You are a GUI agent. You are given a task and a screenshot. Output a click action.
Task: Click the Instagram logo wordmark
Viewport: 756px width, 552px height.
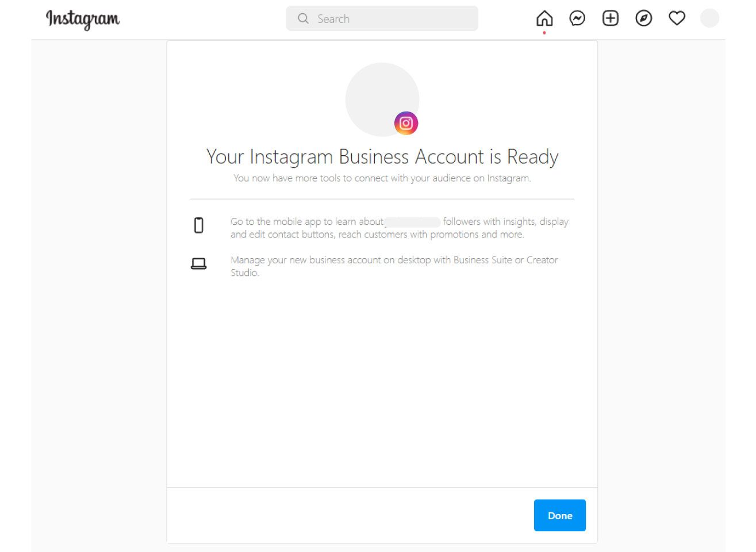click(83, 20)
